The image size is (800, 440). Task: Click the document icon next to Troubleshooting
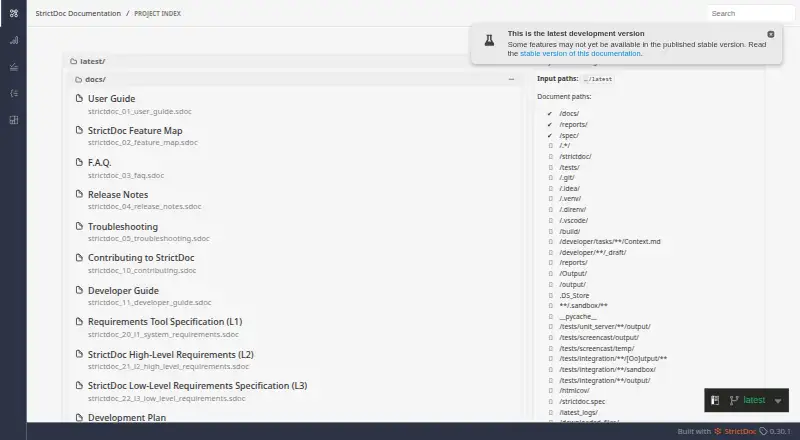pos(79,226)
